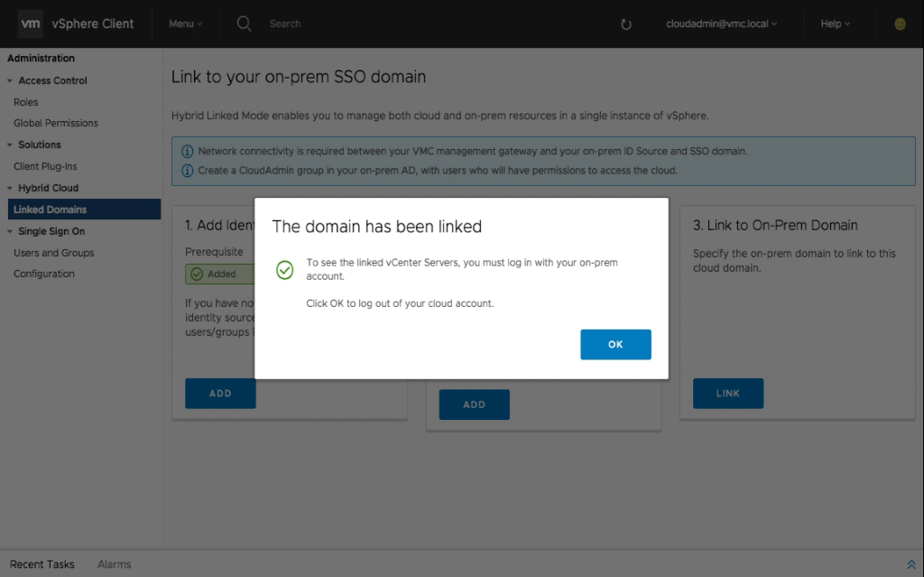
Task: Collapse the Single Sign On section
Action: [9, 231]
